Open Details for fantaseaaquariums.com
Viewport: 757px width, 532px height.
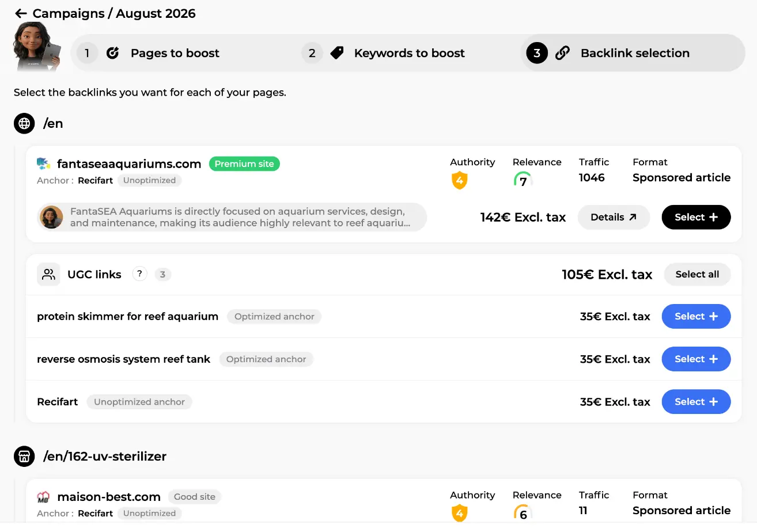pyautogui.click(x=614, y=217)
